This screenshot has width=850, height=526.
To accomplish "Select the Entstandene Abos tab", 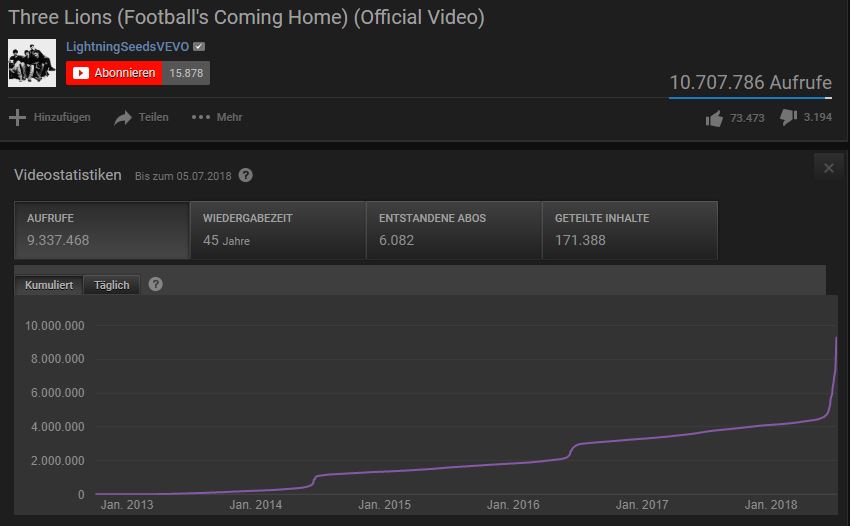I will pyautogui.click(x=453, y=230).
